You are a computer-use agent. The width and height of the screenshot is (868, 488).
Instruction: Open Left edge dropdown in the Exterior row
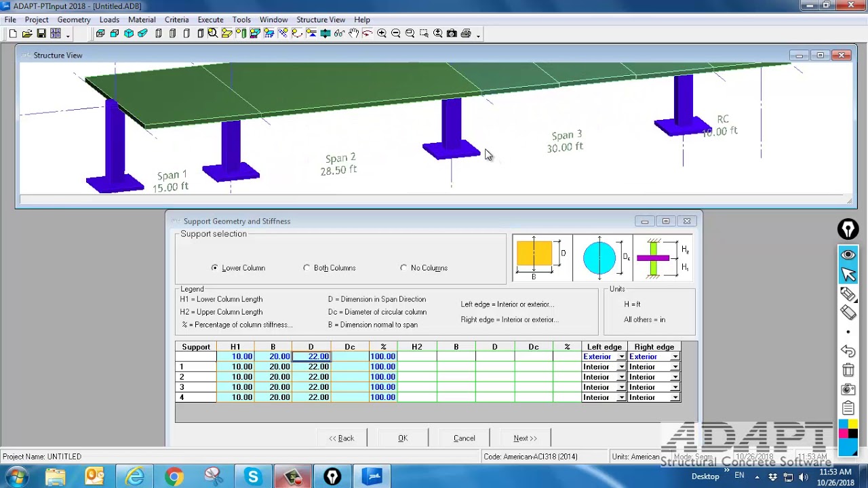point(621,357)
